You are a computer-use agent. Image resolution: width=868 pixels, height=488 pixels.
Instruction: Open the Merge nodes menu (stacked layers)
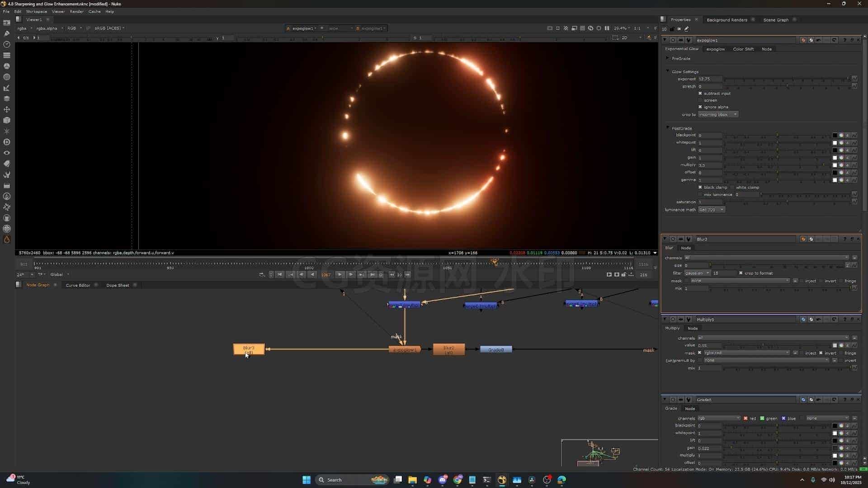coord(7,99)
